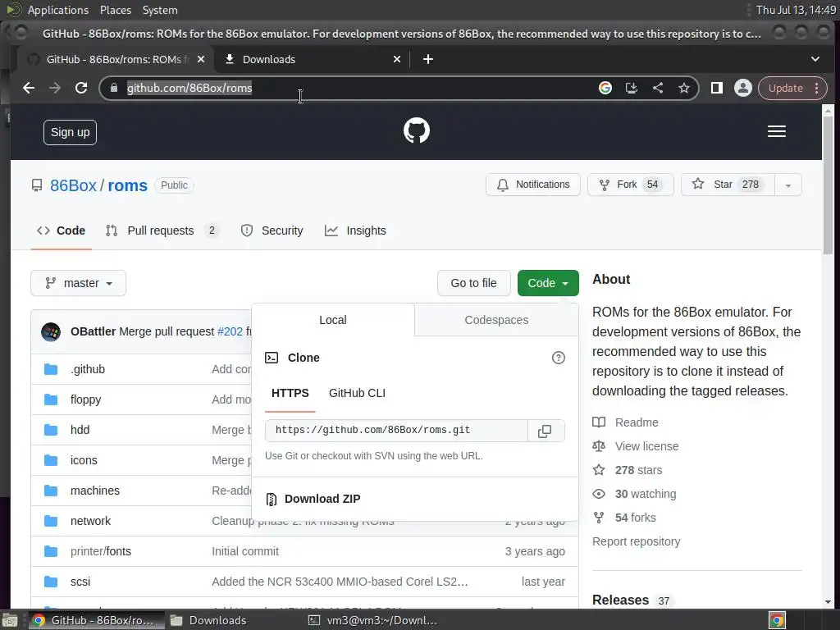The height and width of the screenshot is (630, 840).
Task: Open the roms repository link
Action: point(127,185)
